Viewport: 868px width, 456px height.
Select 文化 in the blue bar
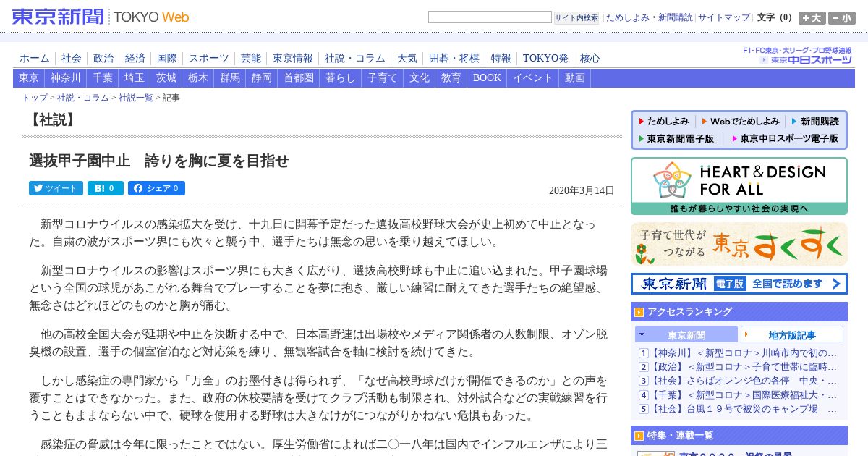click(x=420, y=78)
